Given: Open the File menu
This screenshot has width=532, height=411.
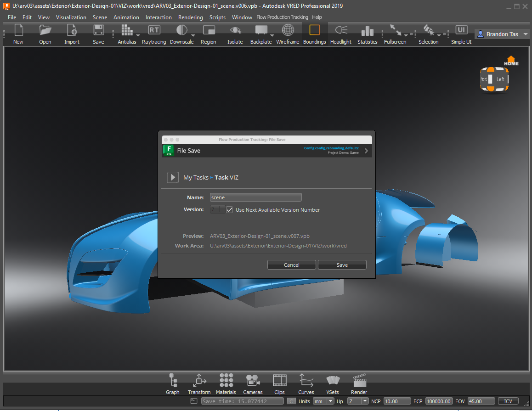Looking at the screenshot, I should (12, 17).
